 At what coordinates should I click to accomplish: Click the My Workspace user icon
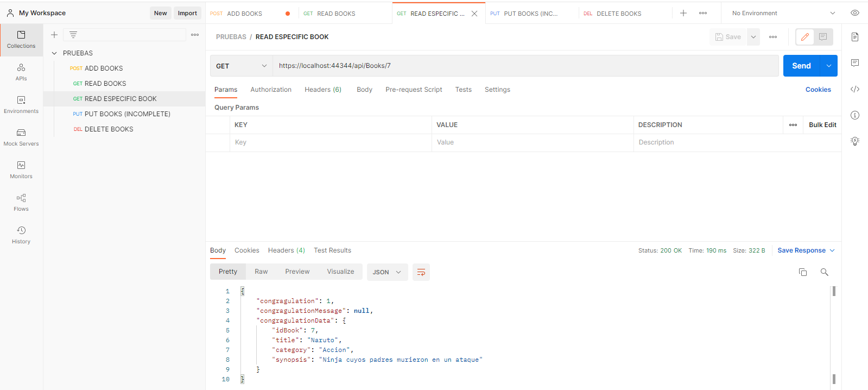click(10, 13)
